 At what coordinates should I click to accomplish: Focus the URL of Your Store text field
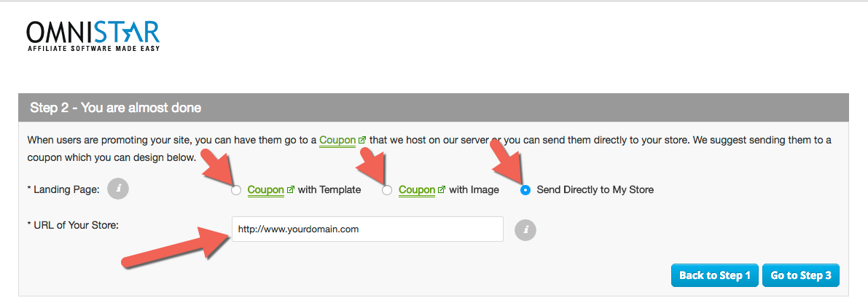point(367,229)
